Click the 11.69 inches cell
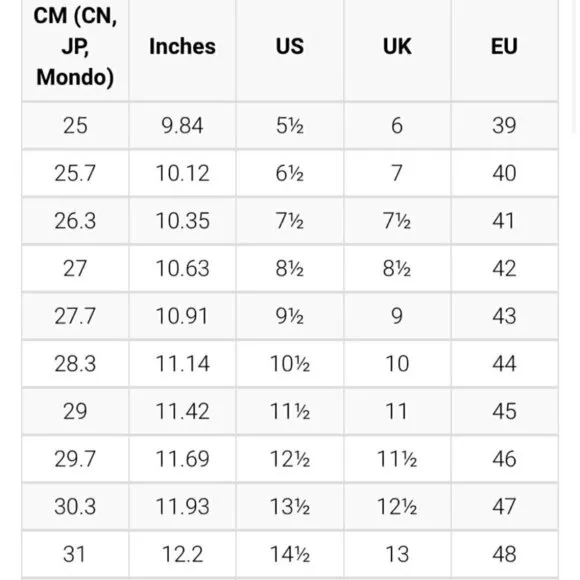Screen dimensions: 580x580 [x=182, y=459]
